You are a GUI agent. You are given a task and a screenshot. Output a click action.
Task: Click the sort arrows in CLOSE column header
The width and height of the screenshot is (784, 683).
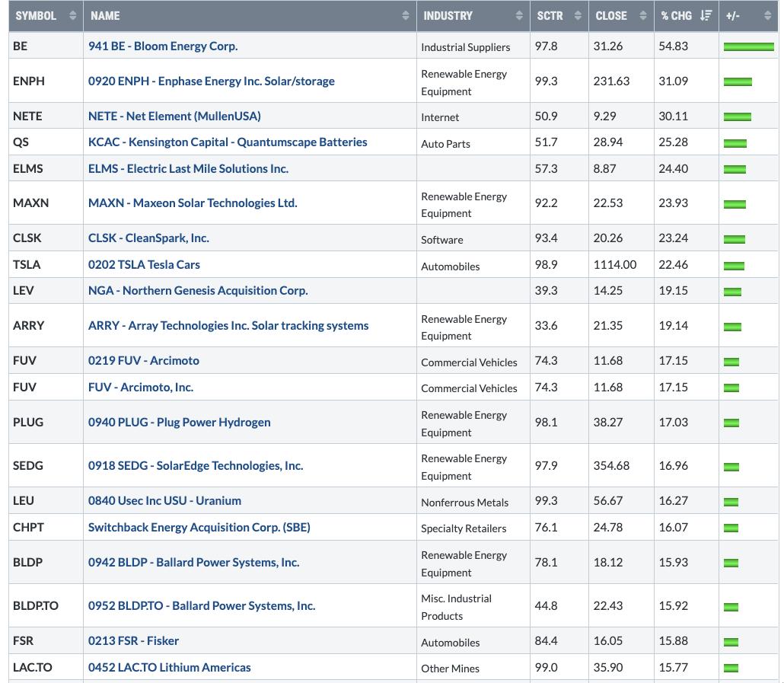pos(643,15)
